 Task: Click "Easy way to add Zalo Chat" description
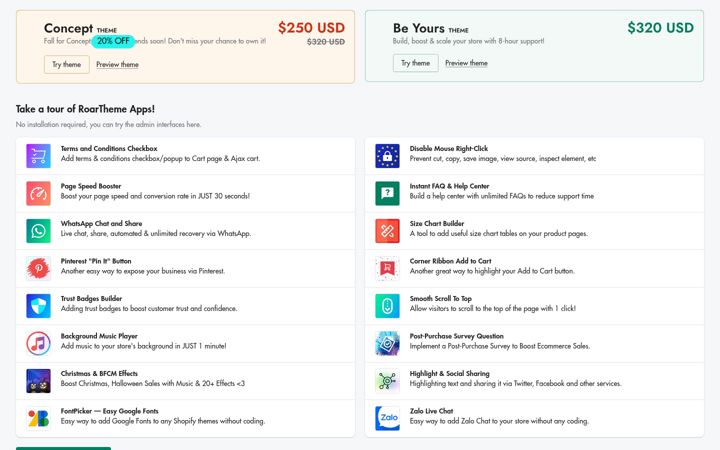click(499, 421)
